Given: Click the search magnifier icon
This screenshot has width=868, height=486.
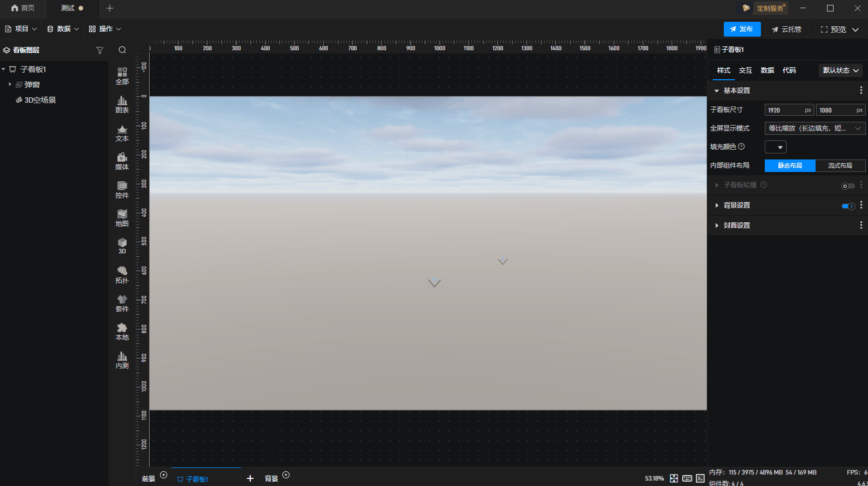Looking at the screenshot, I should [x=122, y=50].
